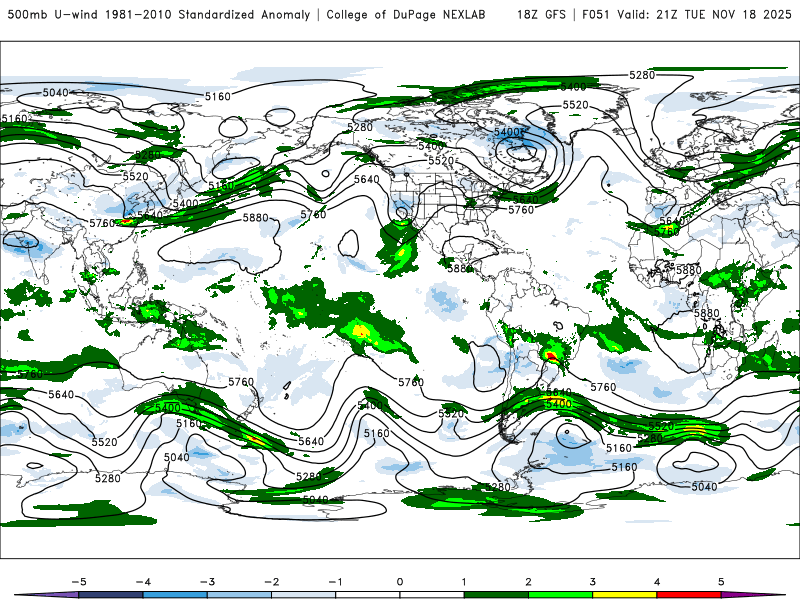Viewport: 800px width, 600px height.
Task: Click the 'F051' forecast hour text
Action: 596,14
